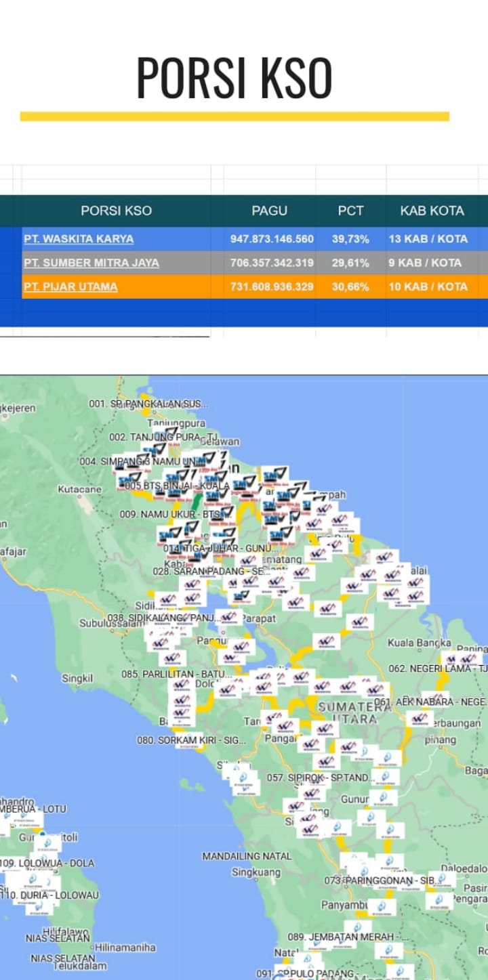Screen dimensions: 488x980
Task: Select the PAGU column header
Action: 270,211
